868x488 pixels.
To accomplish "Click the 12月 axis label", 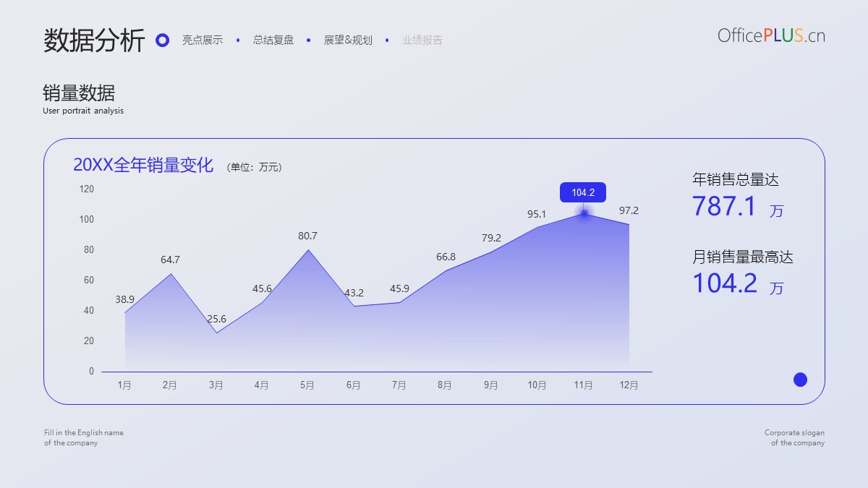I will click(x=629, y=385).
